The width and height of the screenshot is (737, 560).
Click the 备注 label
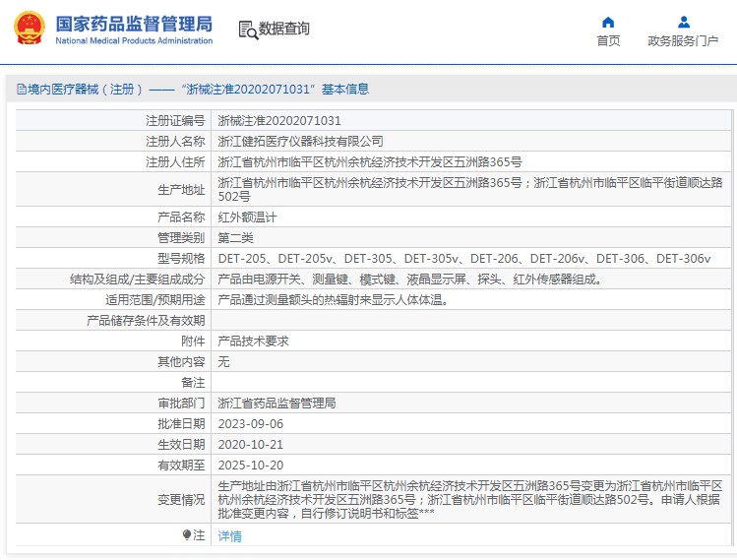click(x=193, y=382)
